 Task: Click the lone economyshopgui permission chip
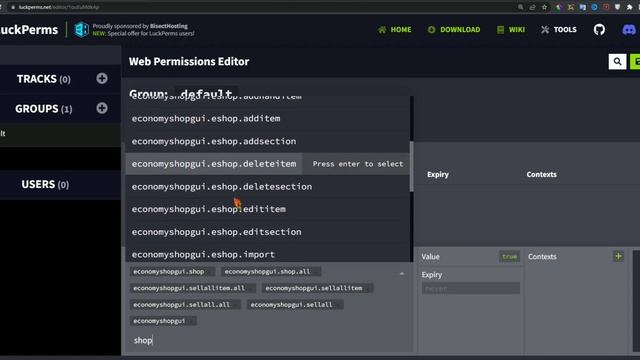pyautogui.click(x=163, y=321)
